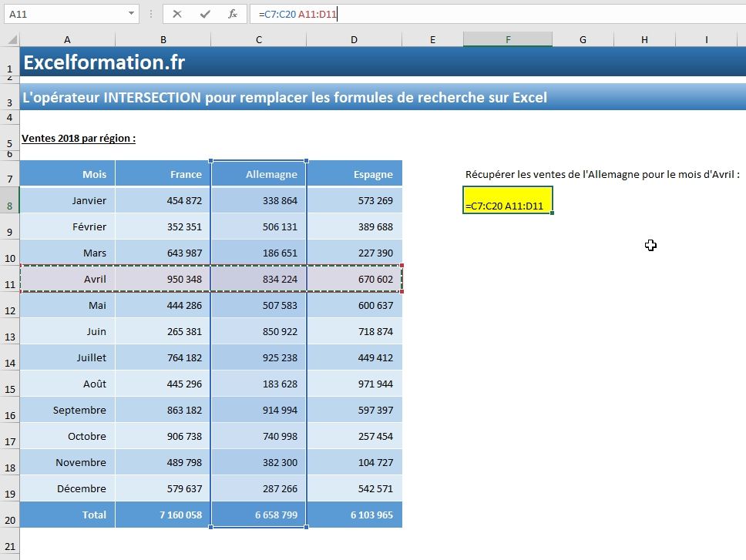Image resolution: width=746 pixels, height=560 pixels.
Task: Select column C header
Action: (x=259, y=40)
